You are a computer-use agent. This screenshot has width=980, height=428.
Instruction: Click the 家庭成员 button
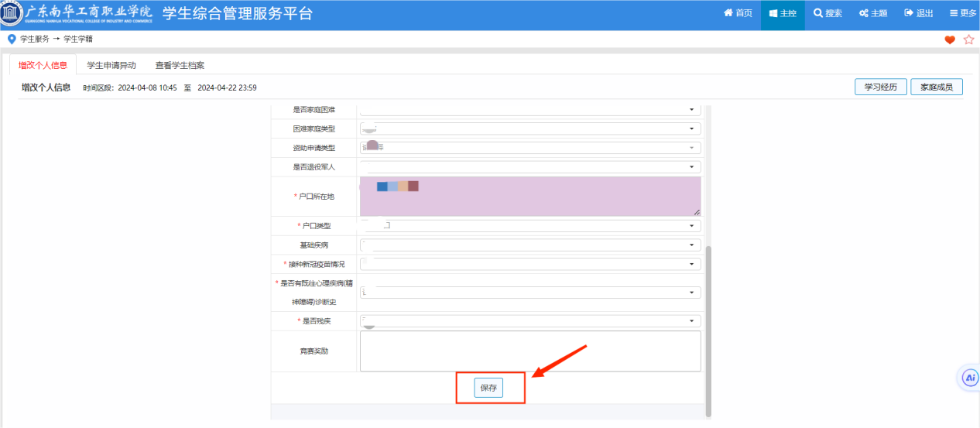[936, 87]
